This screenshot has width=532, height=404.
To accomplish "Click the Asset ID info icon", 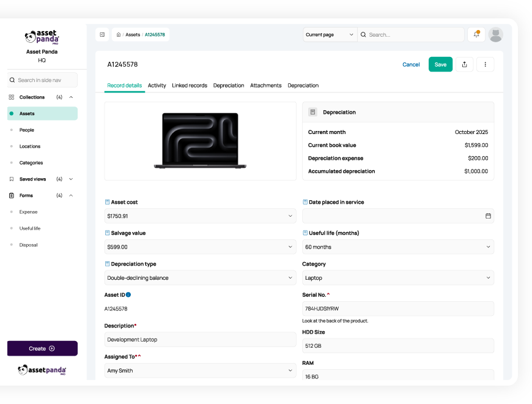I will tap(128, 294).
